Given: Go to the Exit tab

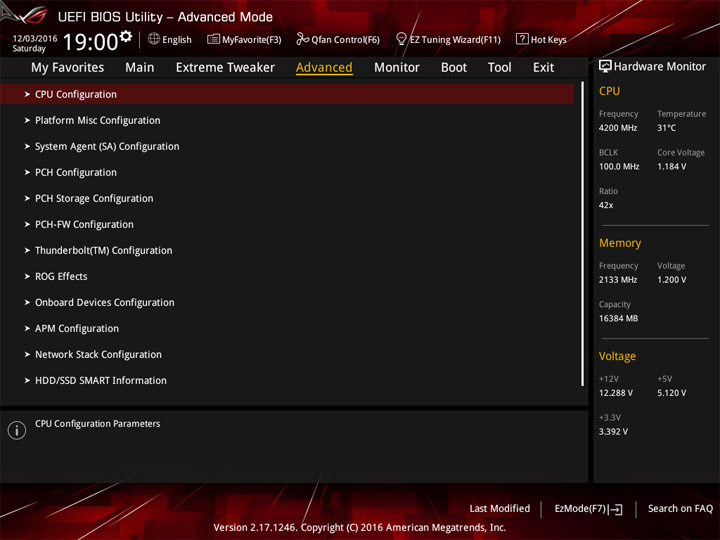Looking at the screenshot, I should pyautogui.click(x=543, y=68).
